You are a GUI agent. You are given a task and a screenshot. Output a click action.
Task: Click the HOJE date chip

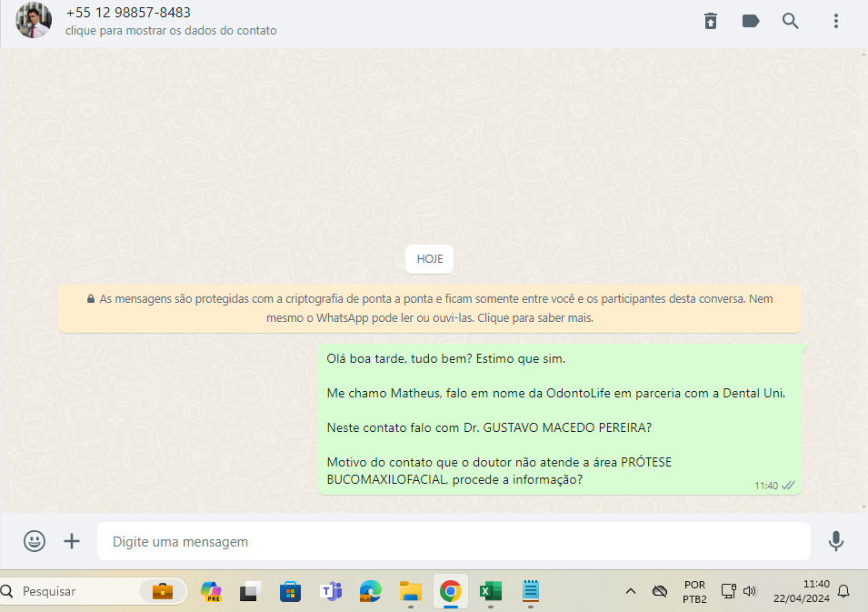[x=430, y=258]
